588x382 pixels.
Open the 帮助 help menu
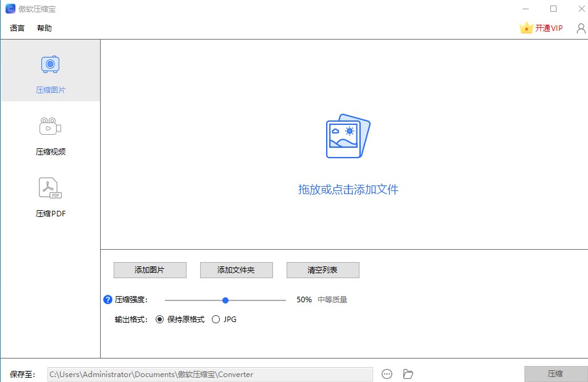[44, 28]
